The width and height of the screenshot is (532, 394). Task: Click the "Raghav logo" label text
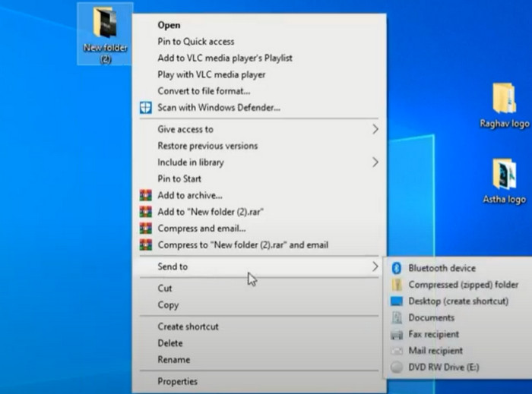(x=505, y=123)
